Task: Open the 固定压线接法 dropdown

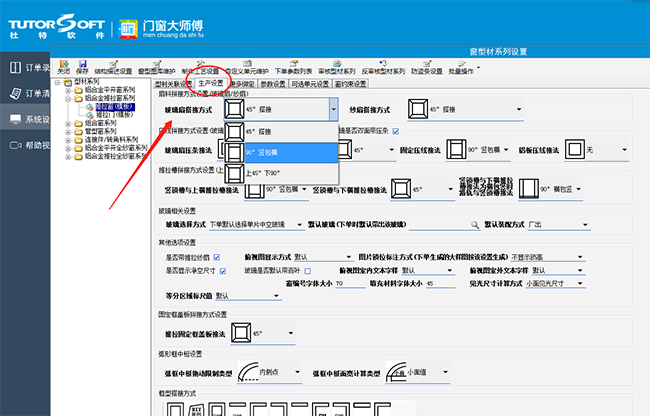Action: pyautogui.click(x=506, y=150)
